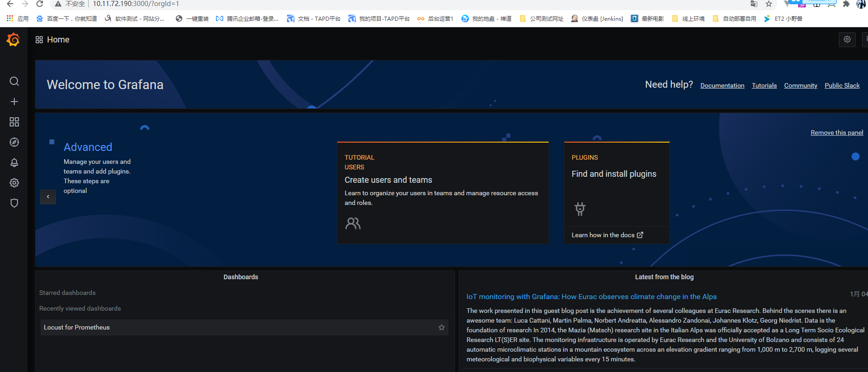Go to previous setup steps with left chevron
Viewport: 868px width, 372px height.
[48, 197]
